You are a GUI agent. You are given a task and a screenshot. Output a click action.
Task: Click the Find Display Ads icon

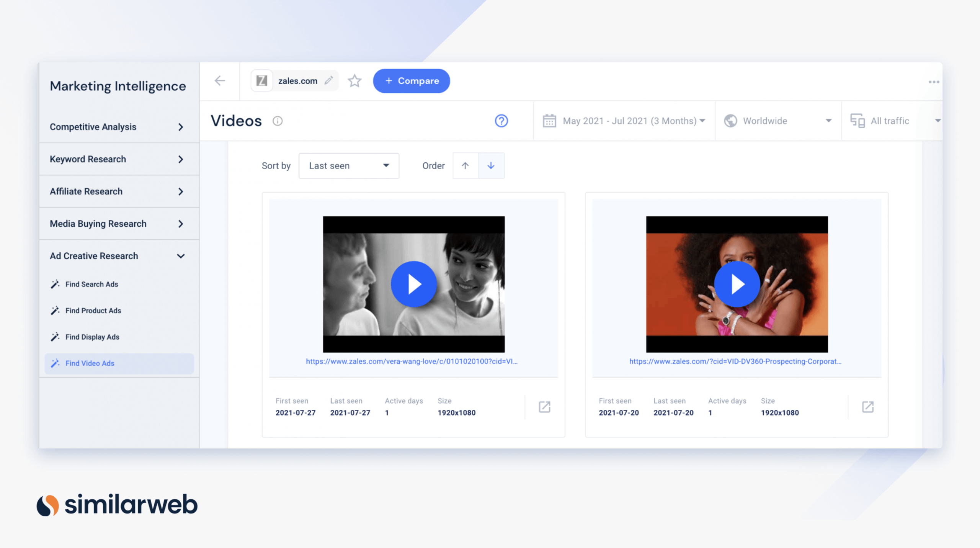coord(56,337)
